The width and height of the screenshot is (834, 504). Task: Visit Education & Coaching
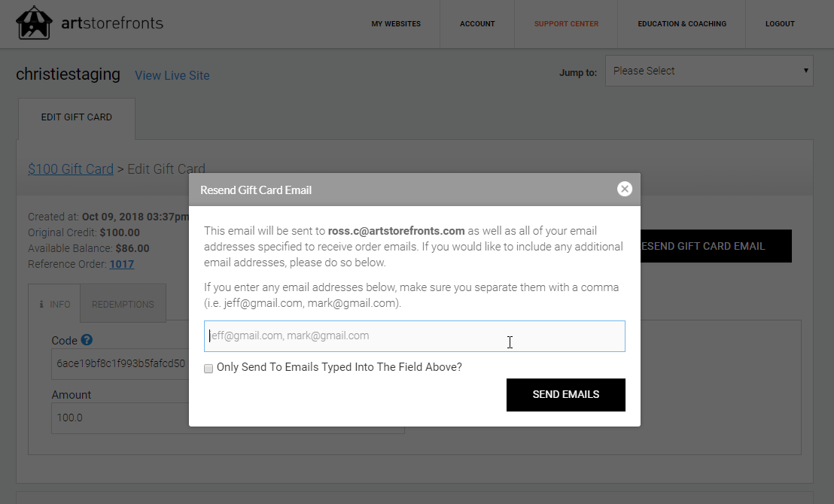click(x=681, y=23)
